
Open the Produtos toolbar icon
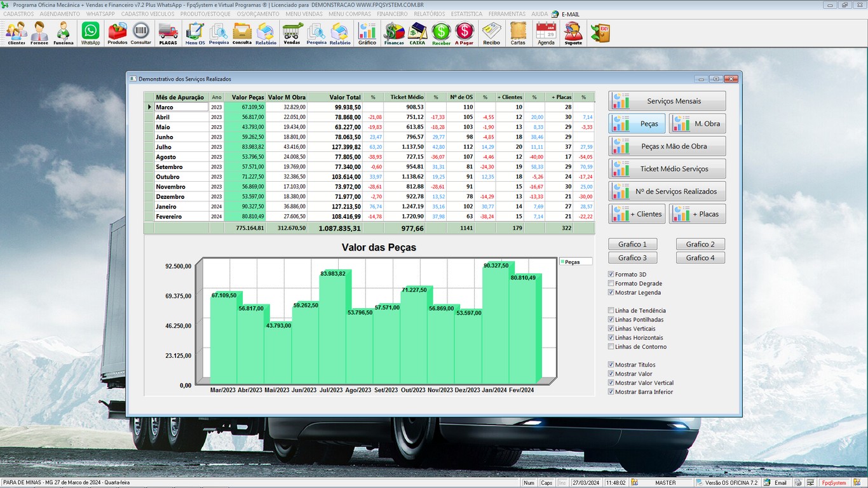[x=118, y=33]
